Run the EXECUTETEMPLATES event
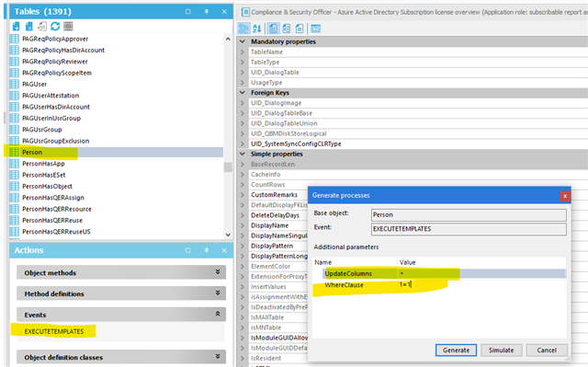The width and height of the screenshot is (588, 367). point(54,331)
